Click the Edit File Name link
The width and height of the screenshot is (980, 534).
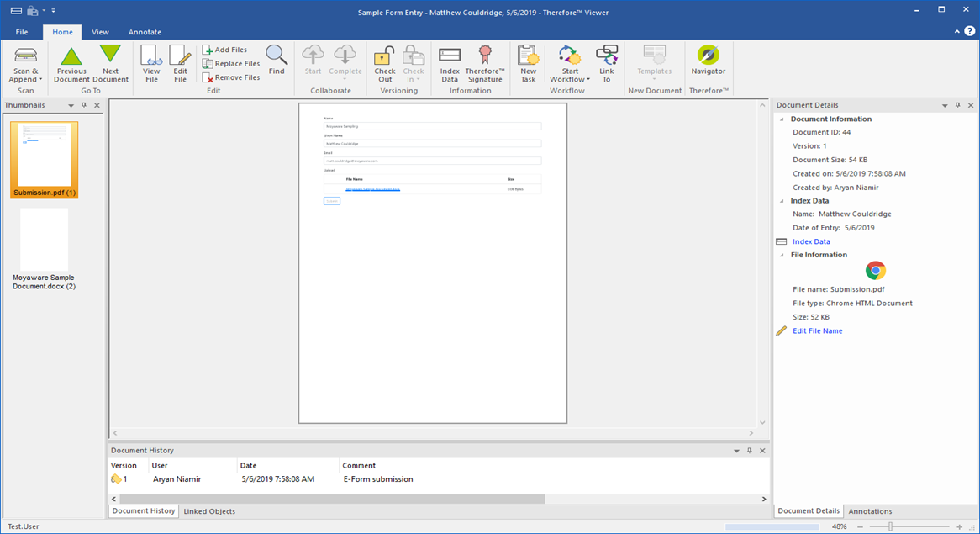tap(816, 330)
